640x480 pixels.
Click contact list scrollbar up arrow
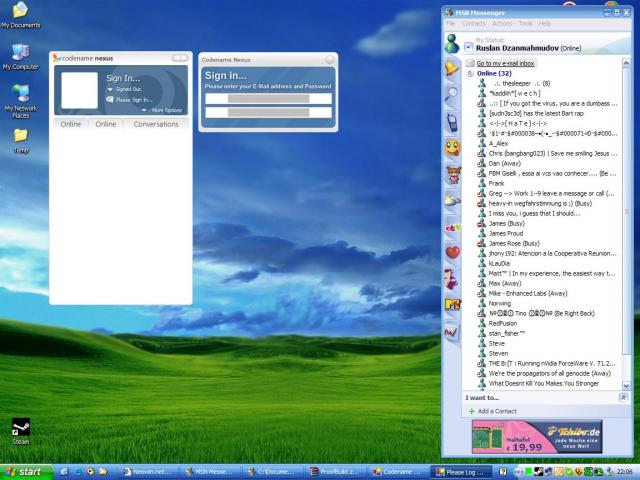[x=626, y=63]
